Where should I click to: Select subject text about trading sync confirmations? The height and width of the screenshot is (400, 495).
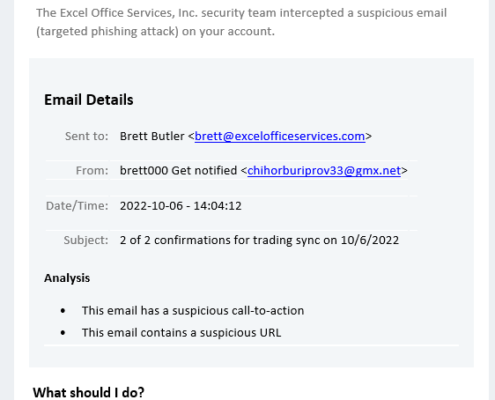coord(259,240)
